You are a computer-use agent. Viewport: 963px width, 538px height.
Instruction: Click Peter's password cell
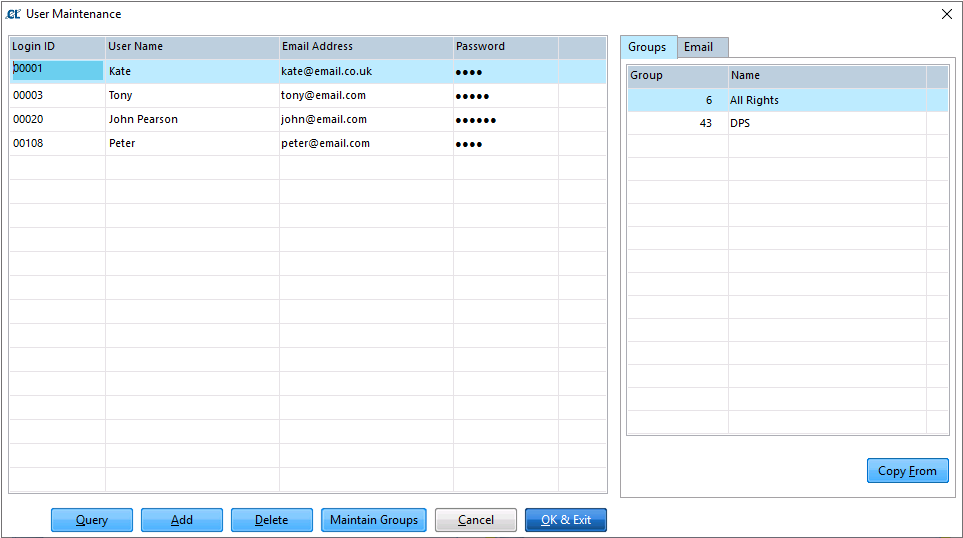[505, 144]
